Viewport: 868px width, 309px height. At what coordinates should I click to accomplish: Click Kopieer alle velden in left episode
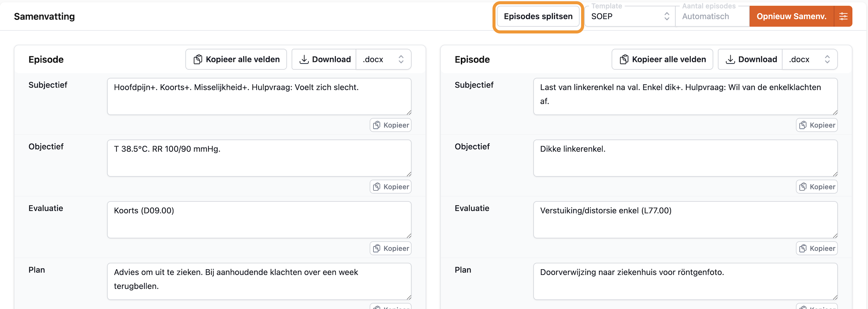(236, 59)
